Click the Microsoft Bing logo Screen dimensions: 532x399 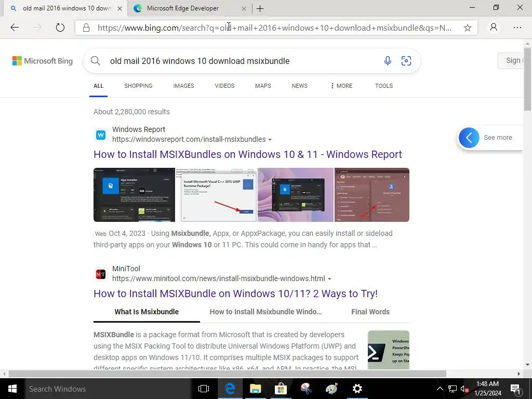(43, 61)
